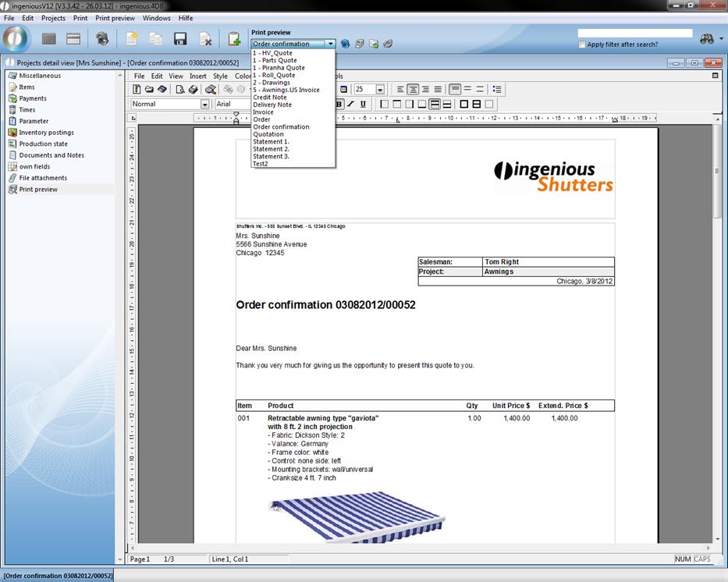Click the underline formatting button
Screen dimensions: 728x582
click(363, 104)
